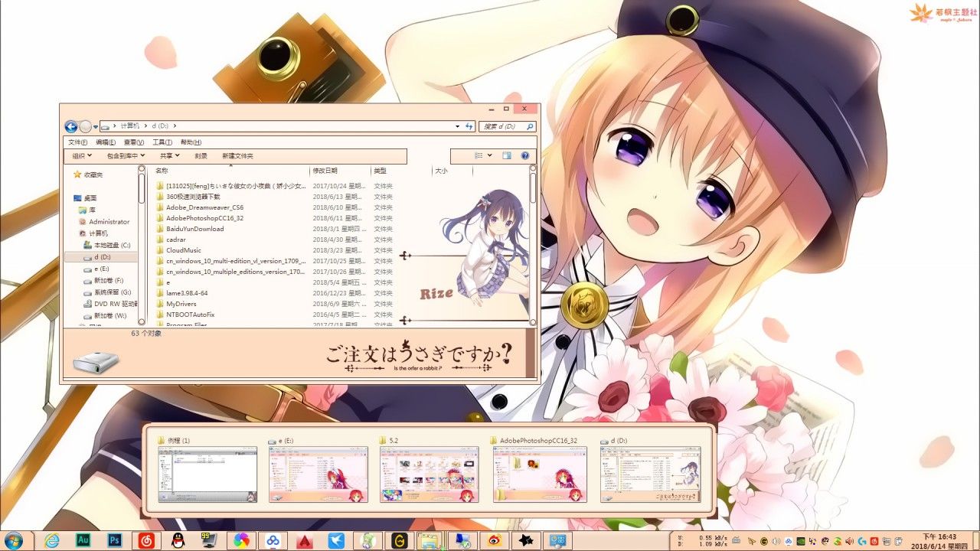980x551 pixels.
Task: Launch Internet Explorer from the taskbar
Action: [x=52, y=541]
